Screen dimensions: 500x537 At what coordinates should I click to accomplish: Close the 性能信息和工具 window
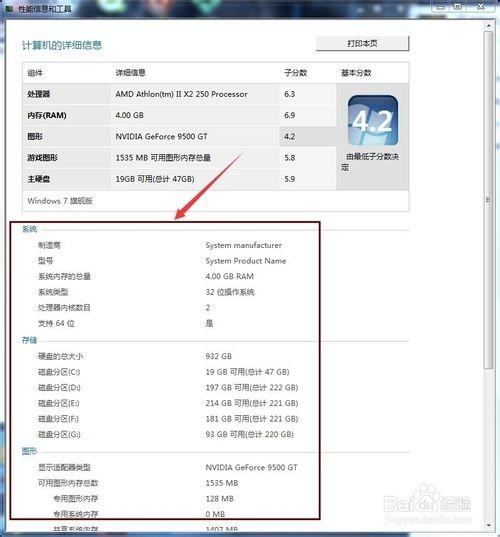coord(481,6)
